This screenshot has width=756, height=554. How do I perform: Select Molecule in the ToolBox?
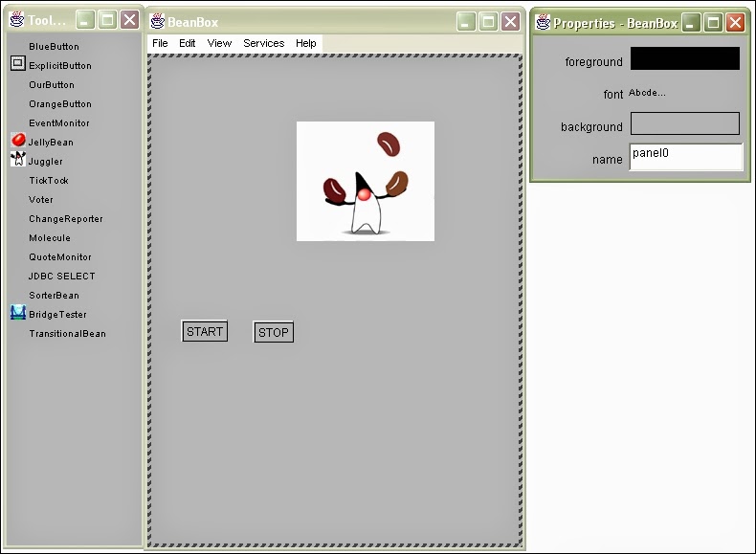(50, 238)
